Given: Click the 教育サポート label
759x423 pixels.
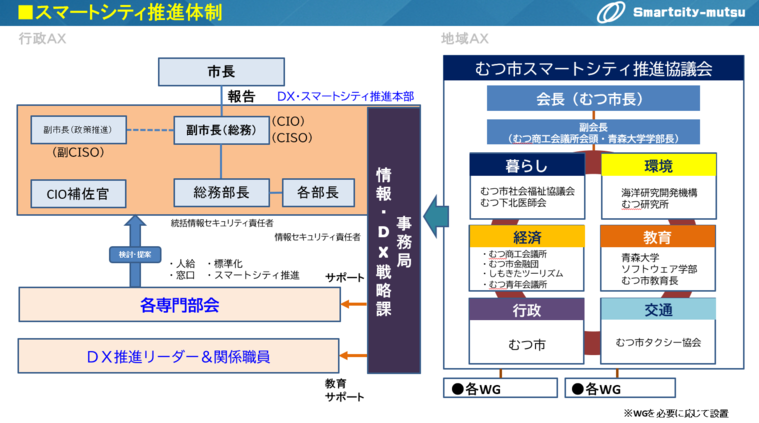Looking at the screenshot, I should click(344, 390).
